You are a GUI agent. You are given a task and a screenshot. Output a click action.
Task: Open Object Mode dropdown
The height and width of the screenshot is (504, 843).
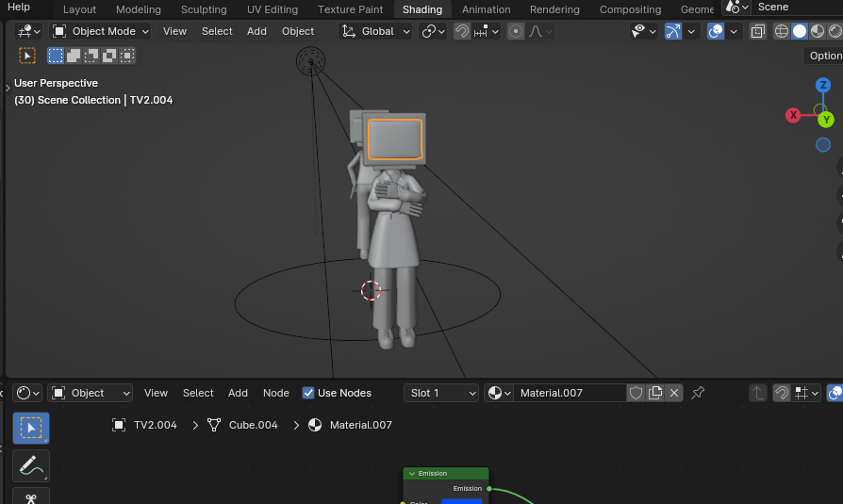pyautogui.click(x=100, y=31)
